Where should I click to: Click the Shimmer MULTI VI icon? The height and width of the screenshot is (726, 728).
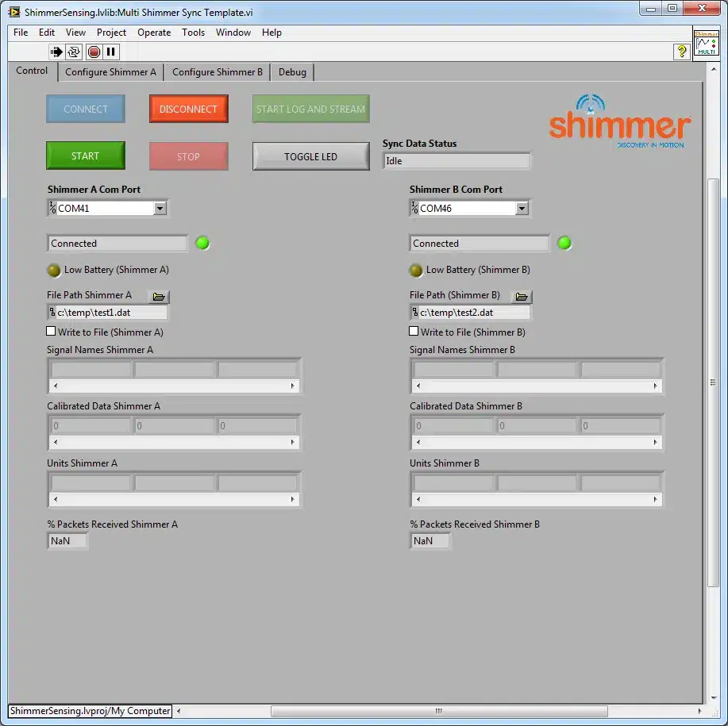click(706, 42)
